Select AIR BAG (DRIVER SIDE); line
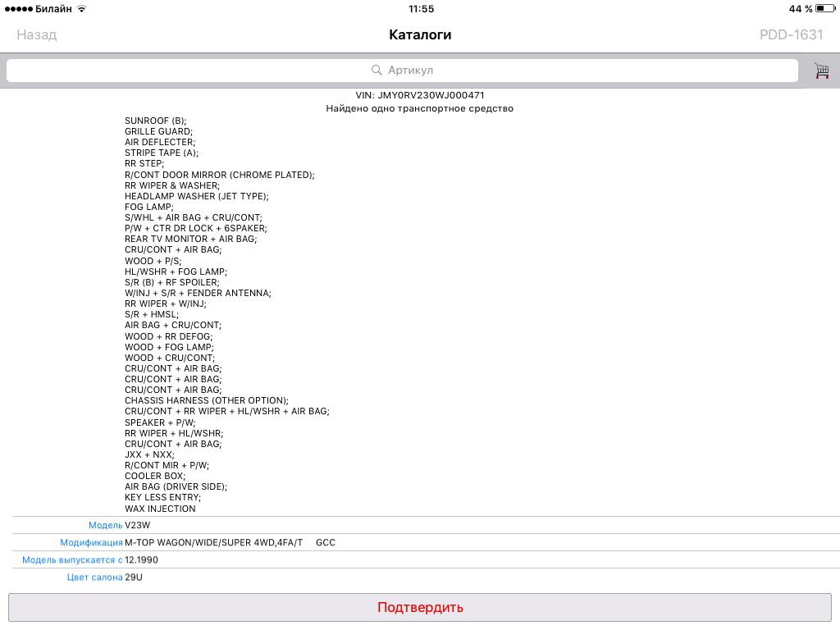Image resolution: width=840 pixels, height=630 pixels. (x=176, y=487)
